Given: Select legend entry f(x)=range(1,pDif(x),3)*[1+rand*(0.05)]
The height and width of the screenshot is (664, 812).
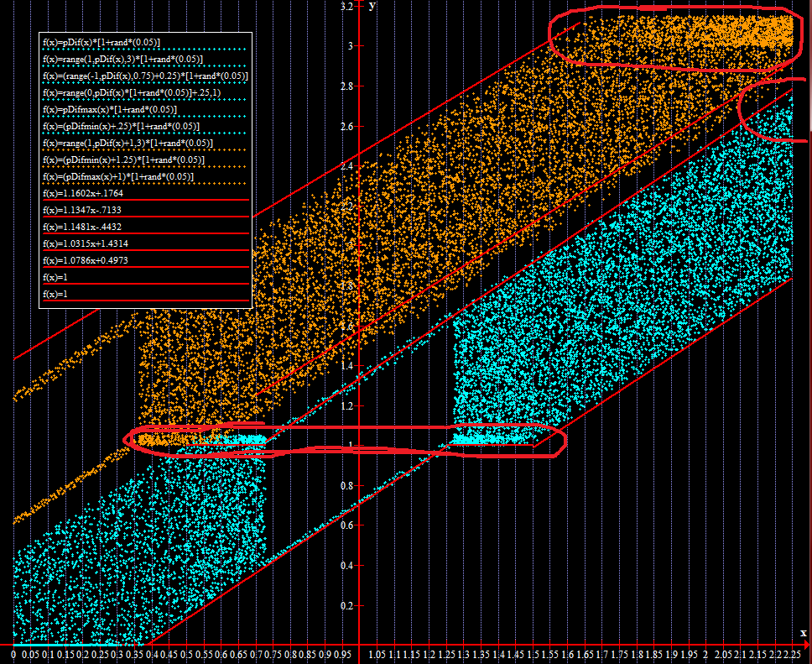Looking at the screenshot, I should point(122,59).
